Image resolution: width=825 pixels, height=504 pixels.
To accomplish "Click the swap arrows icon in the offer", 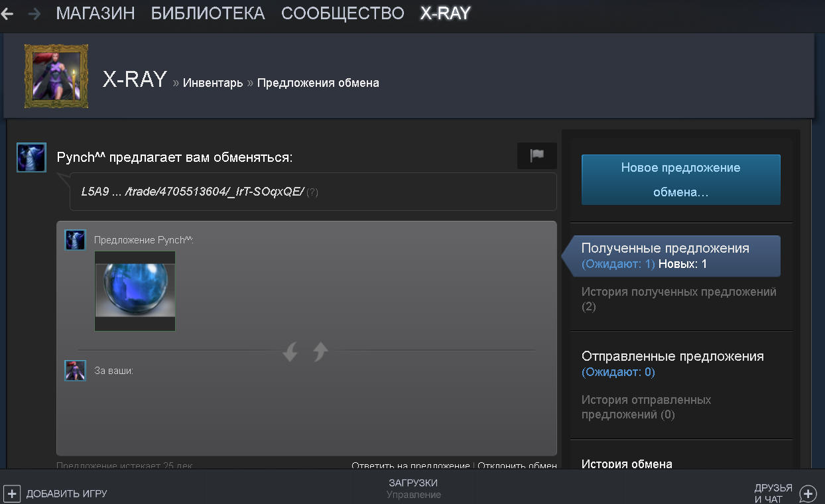I will pos(306,351).
